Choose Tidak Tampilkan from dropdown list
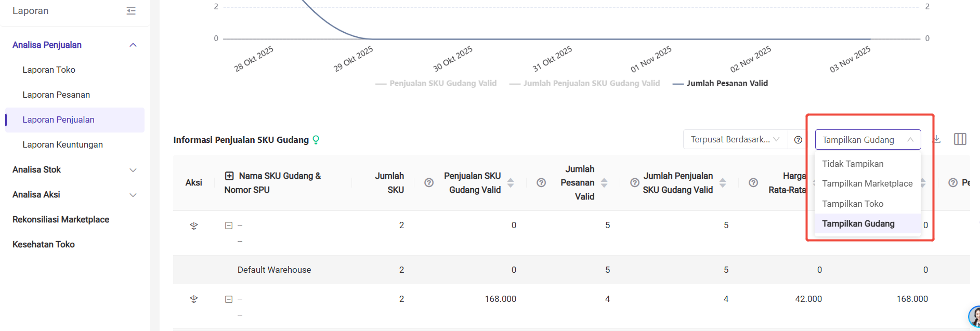This screenshot has width=980, height=331. click(x=853, y=164)
